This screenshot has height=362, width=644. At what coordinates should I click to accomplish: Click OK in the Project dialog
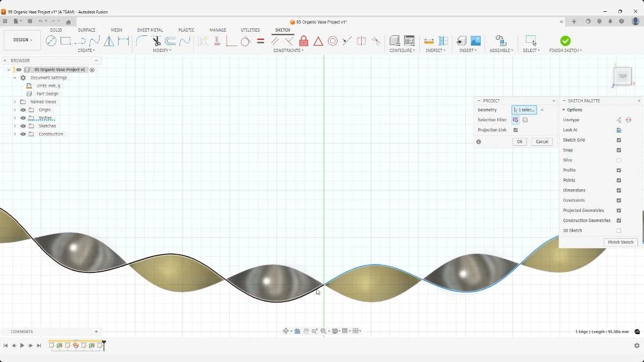click(519, 141)
